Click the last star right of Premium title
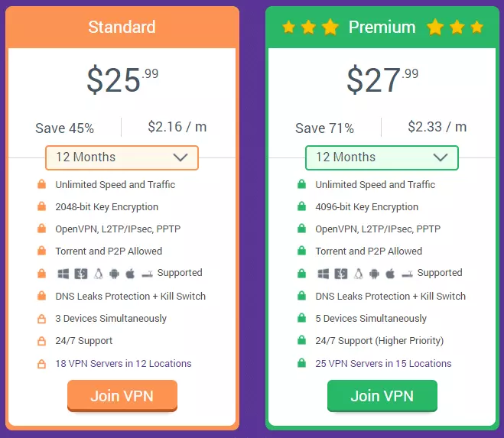504x438 pixels. [476, 28]
